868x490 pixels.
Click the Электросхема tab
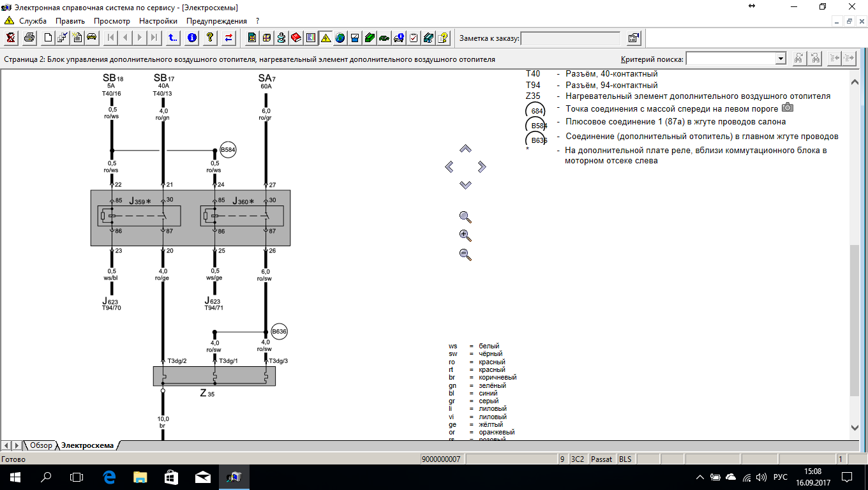pos(87,445)
